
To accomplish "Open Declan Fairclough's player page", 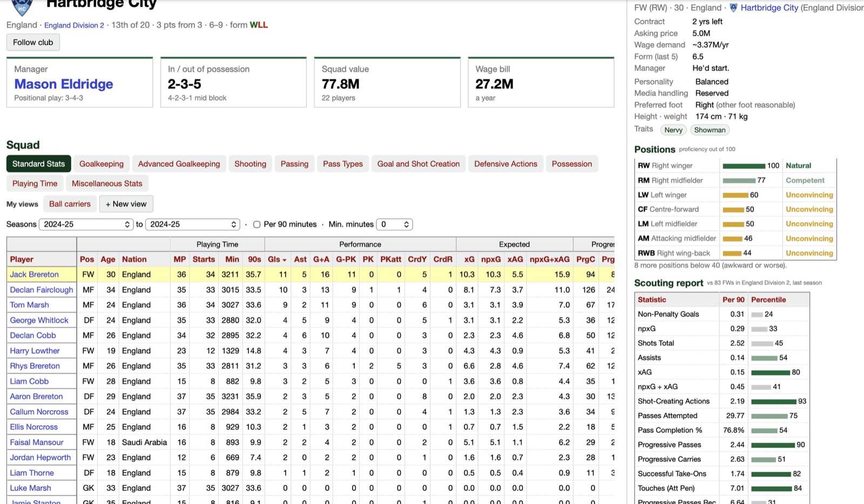I will point(41,290).
